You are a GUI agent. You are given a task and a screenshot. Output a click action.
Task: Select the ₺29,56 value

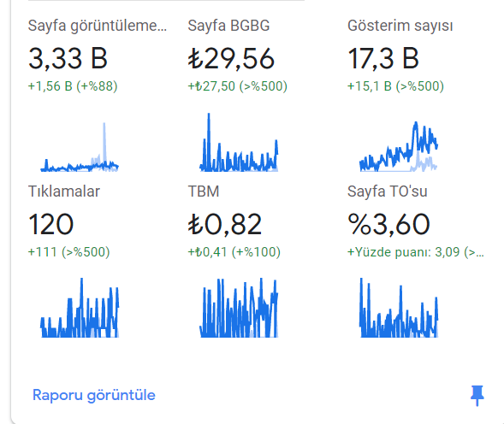(231, 59)
